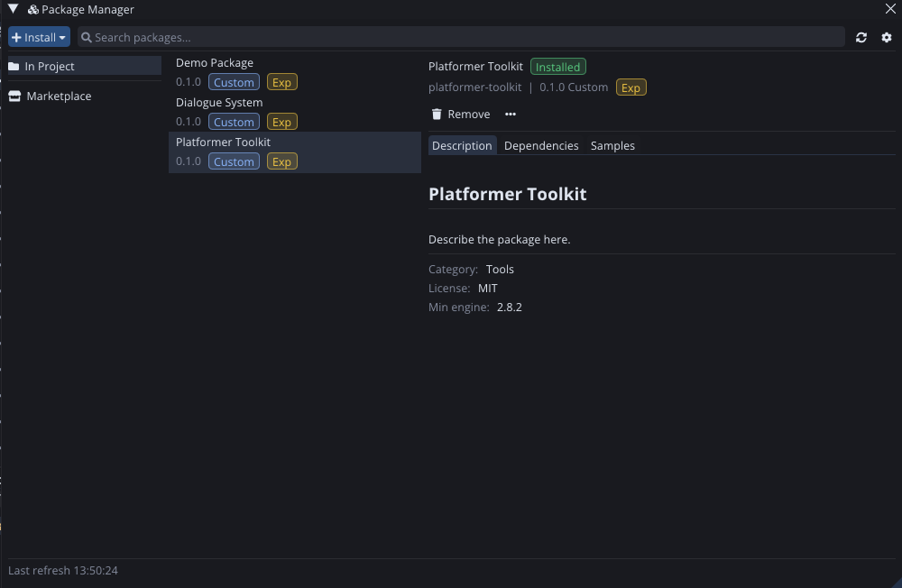Switch to the Samples tab
902x588 pixels.
point(612,145)
